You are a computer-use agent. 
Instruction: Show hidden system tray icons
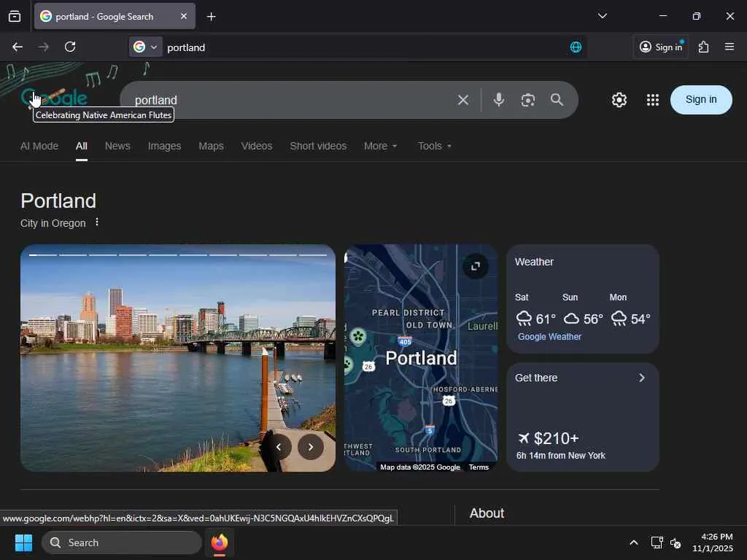pyautogui.click(x=634, y=542)
